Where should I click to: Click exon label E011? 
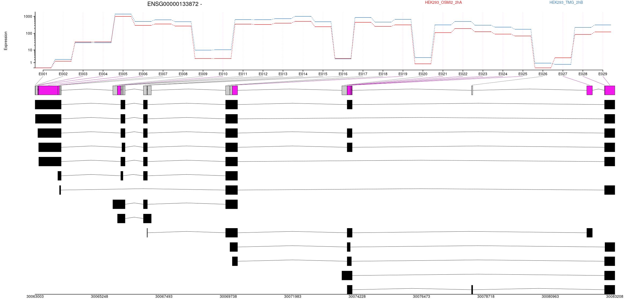(x=243, y=74)
